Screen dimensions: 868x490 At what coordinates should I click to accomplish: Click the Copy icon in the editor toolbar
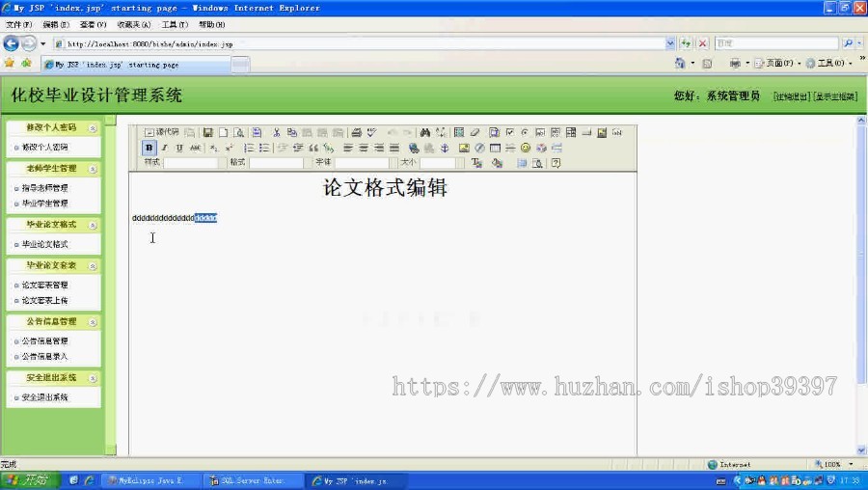pyautogui.click(x=291, y=132)
